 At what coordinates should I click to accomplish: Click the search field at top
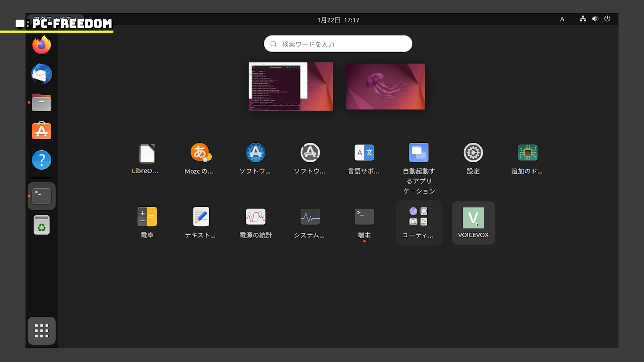338,44
